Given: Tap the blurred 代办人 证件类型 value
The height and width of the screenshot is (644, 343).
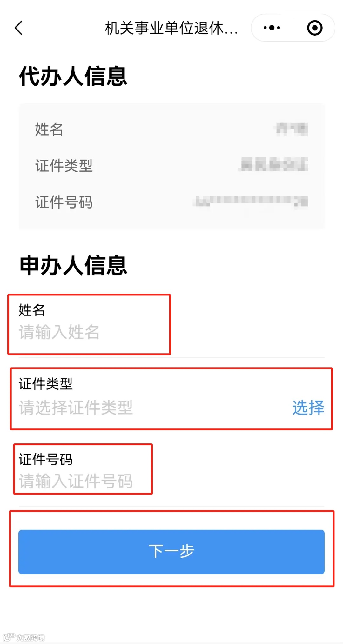Looking at the screenshot, I should click(273, 165).
